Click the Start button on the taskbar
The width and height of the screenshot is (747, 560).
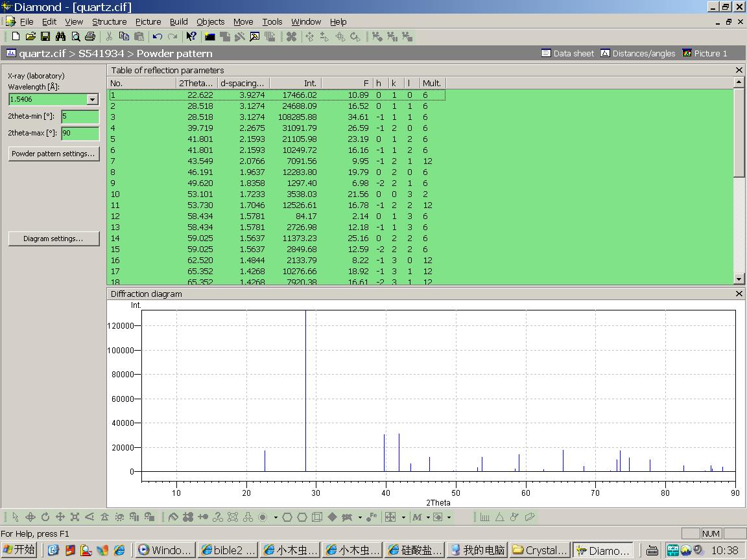tap(19, 550)
